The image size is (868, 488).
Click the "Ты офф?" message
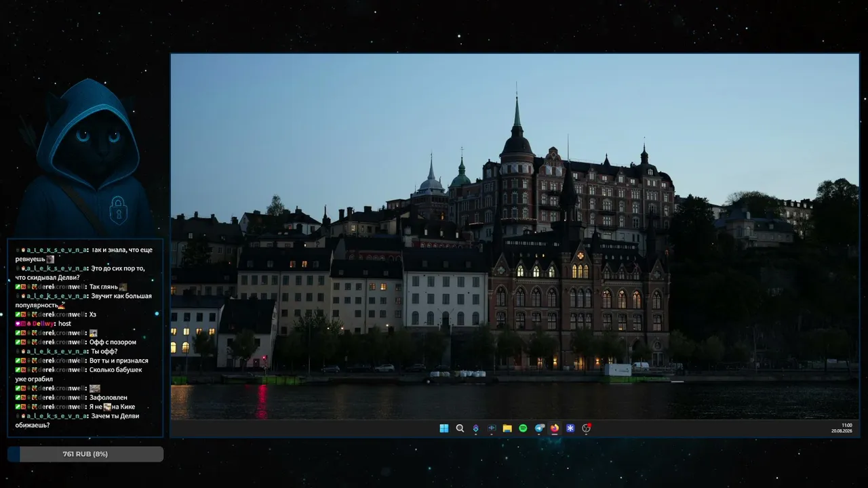(x=104, y=352)
